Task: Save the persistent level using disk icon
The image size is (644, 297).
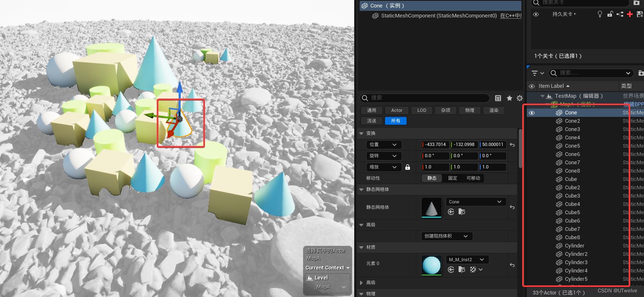Action: [639, 14]
